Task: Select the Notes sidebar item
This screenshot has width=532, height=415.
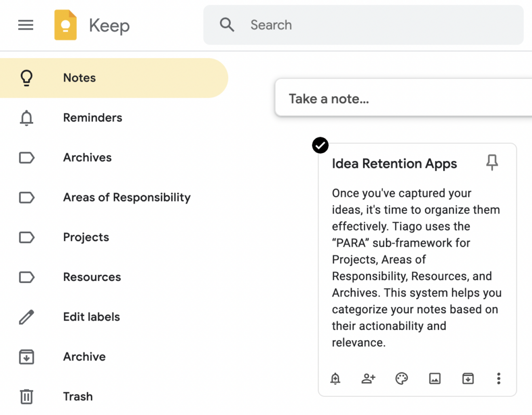Action: (x=79, y=78)
